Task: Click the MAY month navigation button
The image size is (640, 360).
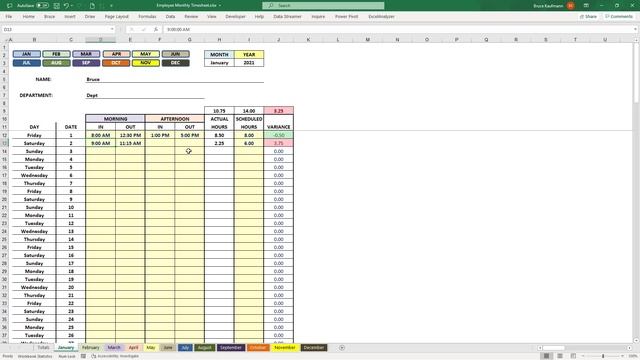Action: pos(146,54)
